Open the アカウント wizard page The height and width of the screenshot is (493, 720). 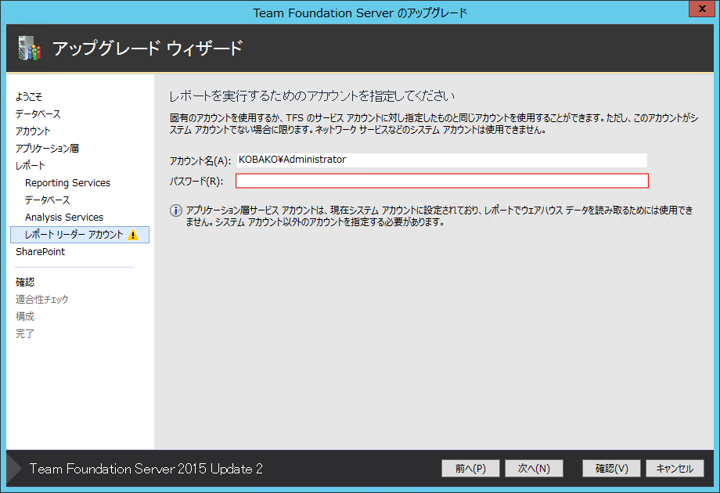click(32, 131)
